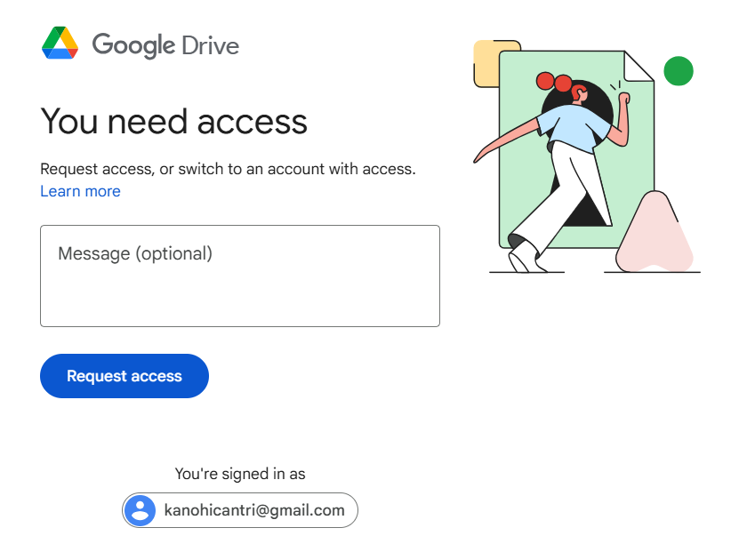Click the red hair buns of the figure
Screen dimensions: 739x560
(554, 82)
